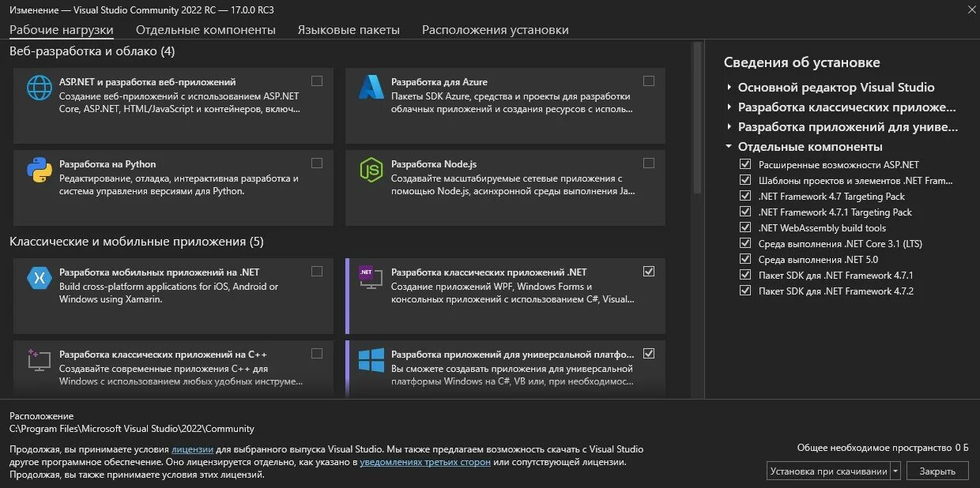This screenshot has height=488, width=980.
Task: Click the Веб-разработка и облако (4) heading
Action: pos(92,51)
